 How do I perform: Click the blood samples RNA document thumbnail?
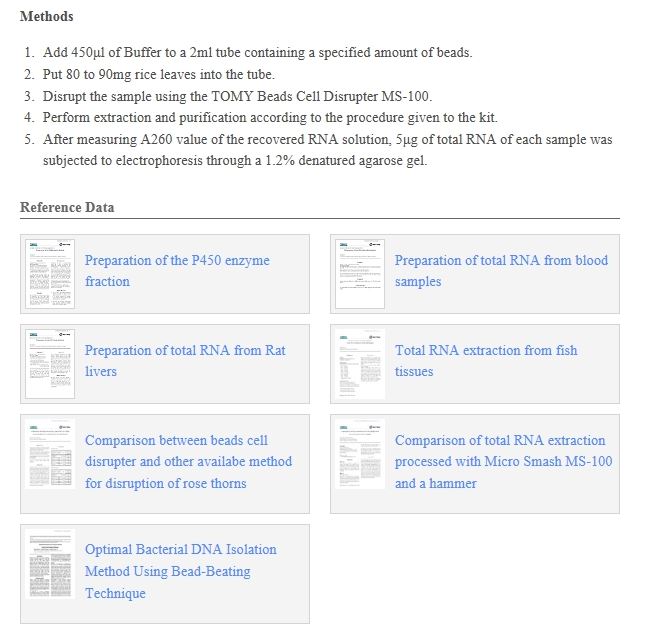tap(360, 274)
